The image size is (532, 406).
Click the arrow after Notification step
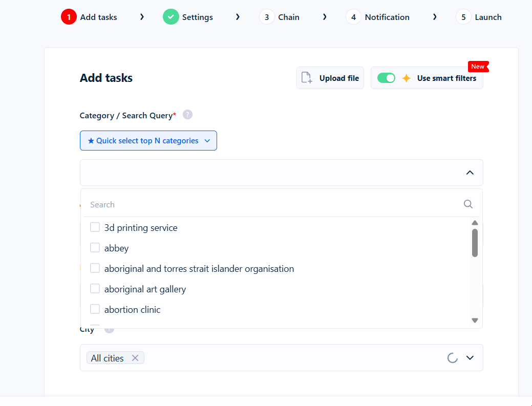[x=435, y=17]
